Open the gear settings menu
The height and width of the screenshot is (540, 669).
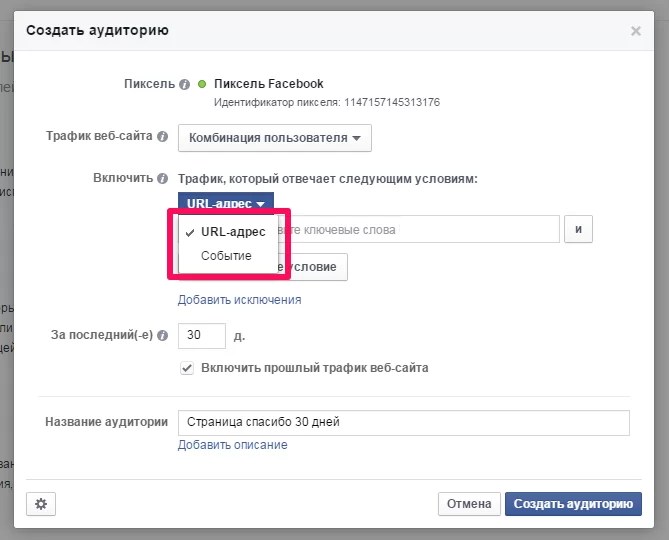pyautogui.click(x=41, y=504)
